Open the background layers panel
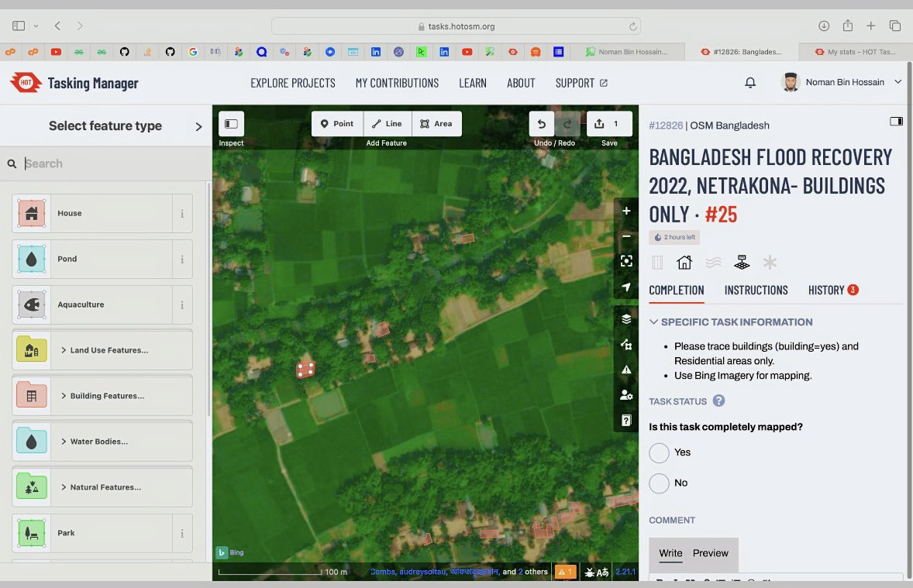Image resolution: width=913 pixels, height=588 pixels. point(626,318)
